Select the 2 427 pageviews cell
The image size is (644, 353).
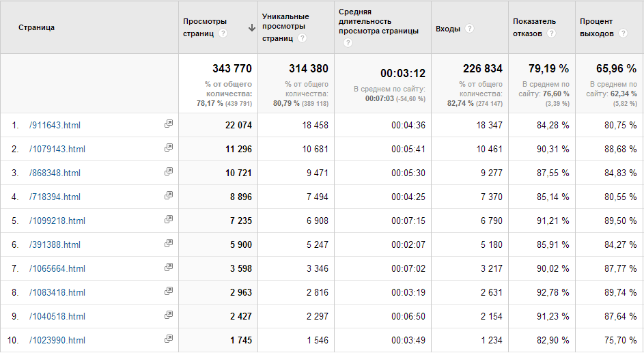238,316
